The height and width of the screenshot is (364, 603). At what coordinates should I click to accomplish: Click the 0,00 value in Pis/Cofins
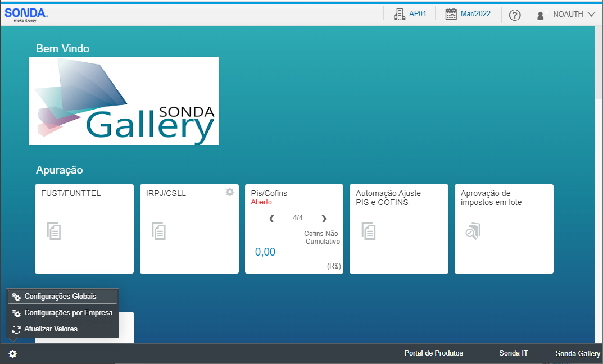(265, 252)
